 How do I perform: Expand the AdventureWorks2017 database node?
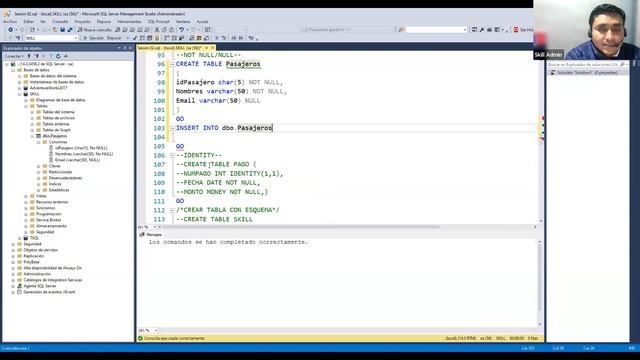point(20,88)
